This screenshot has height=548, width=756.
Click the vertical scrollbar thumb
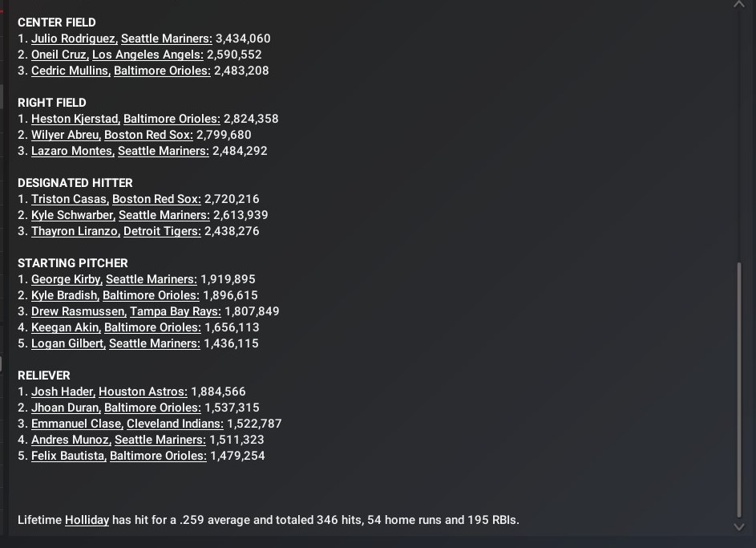(738, 389)
